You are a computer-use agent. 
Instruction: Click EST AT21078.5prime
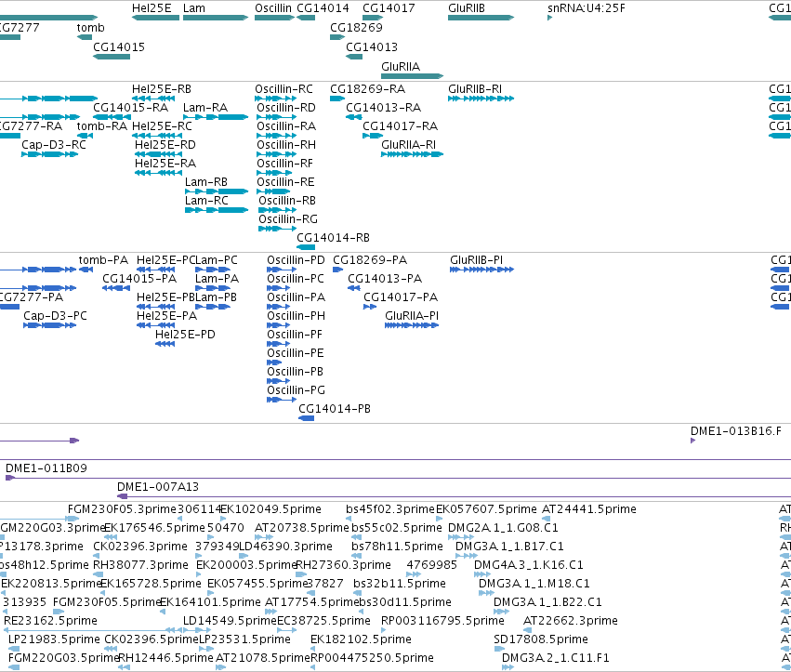click(220, 667)
